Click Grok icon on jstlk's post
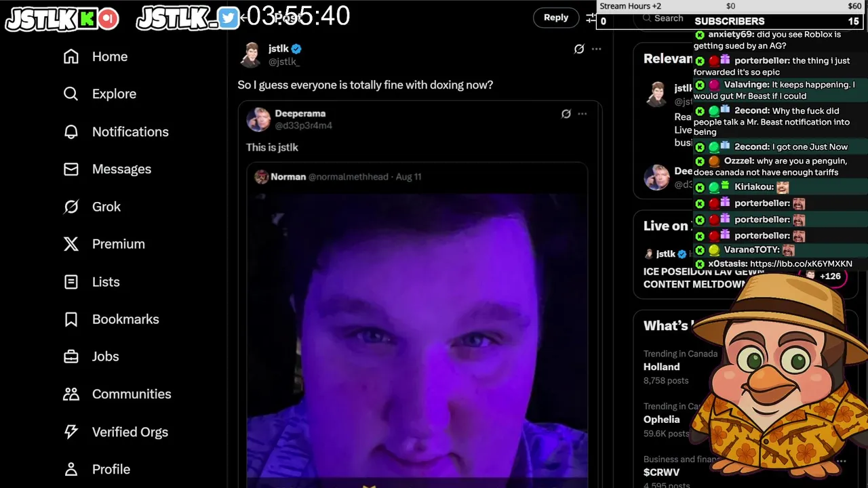 point(579,49)
